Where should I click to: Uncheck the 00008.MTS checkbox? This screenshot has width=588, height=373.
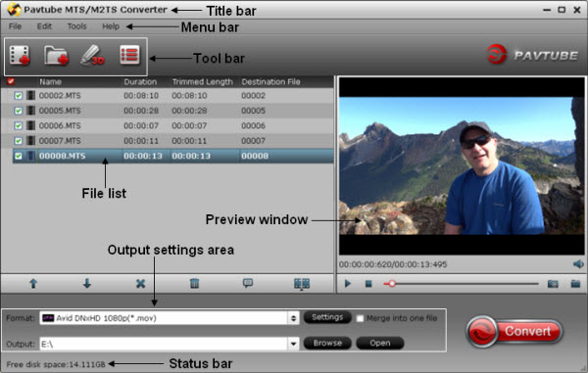18,156
